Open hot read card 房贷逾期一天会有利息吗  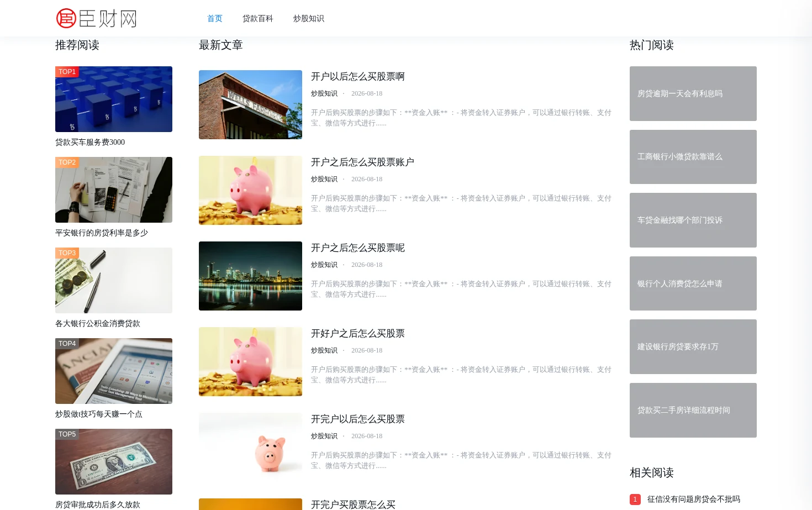click(x=693, y=93)
